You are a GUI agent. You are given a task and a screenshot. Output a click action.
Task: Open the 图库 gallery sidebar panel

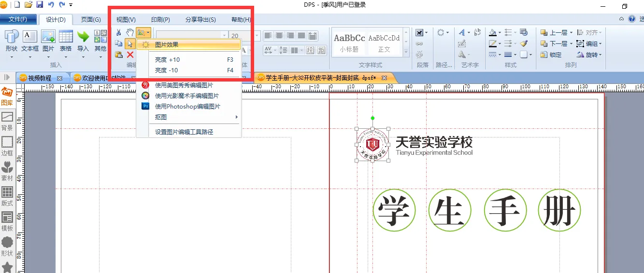7,96
